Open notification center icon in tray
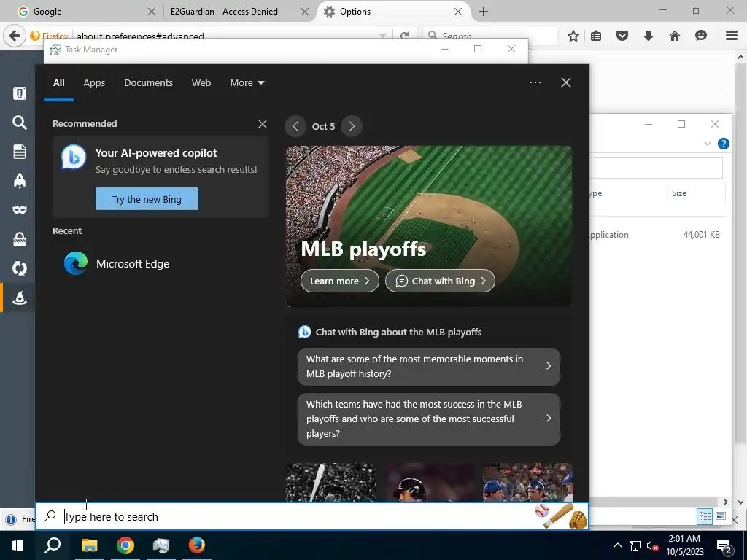 coord(724,545)
